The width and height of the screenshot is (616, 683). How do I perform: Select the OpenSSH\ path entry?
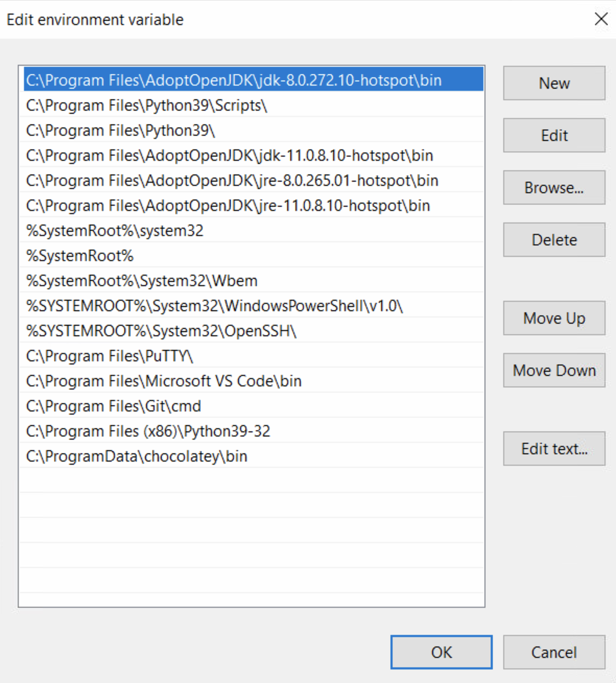(x=161, y=331)
